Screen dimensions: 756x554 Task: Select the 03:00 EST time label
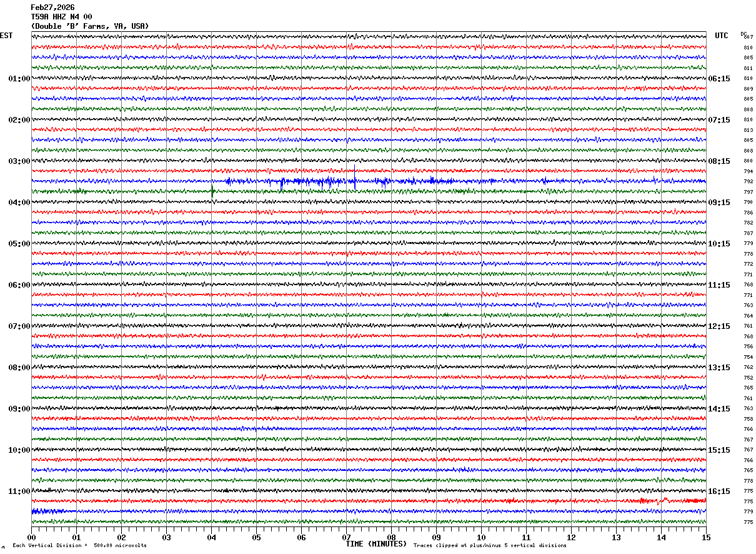(19, 161)
